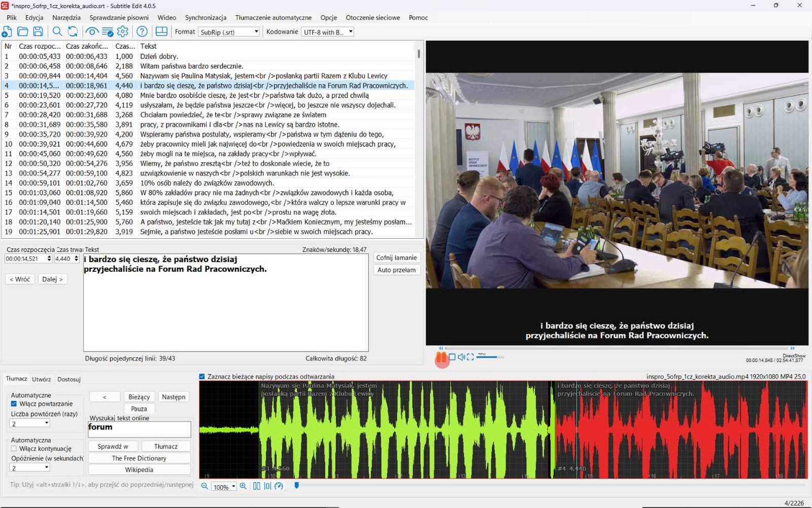Open the waveform 100% zoom dropdown

pos(224,487)
